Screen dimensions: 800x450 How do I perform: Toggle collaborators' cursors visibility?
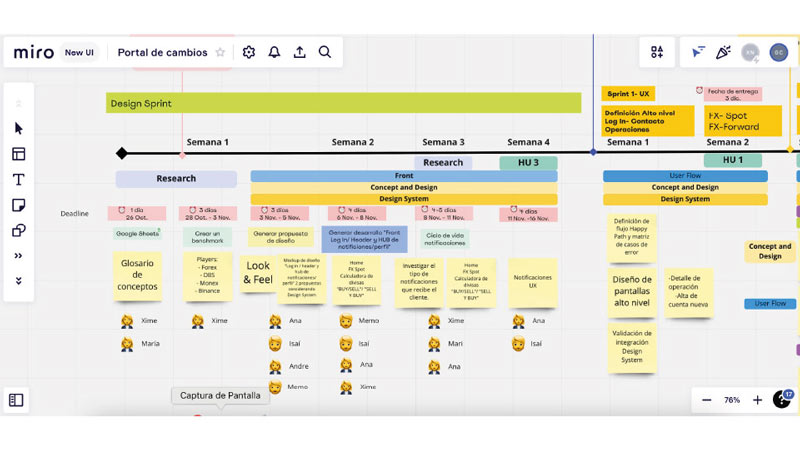698,52
